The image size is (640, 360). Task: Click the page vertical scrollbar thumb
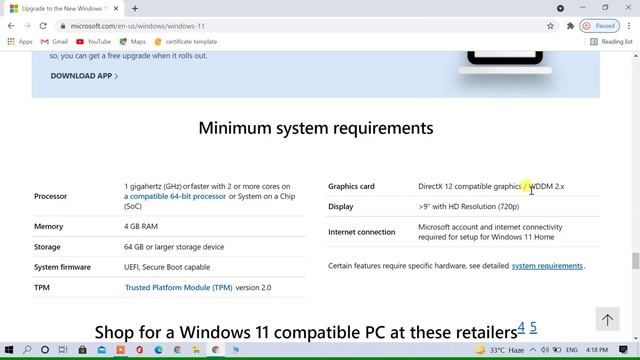[x=636, y=261]
